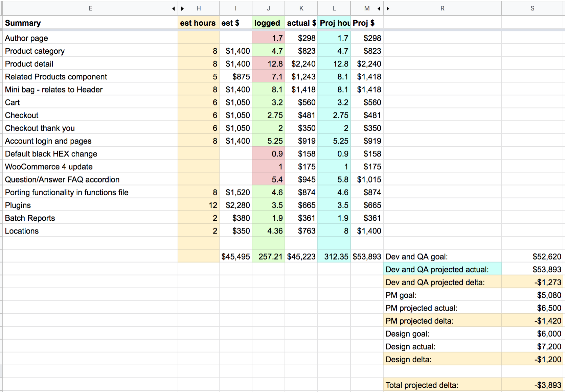
Task: Select 'WooCommerce 4 update' cell
Action: (x=90, y=166)
